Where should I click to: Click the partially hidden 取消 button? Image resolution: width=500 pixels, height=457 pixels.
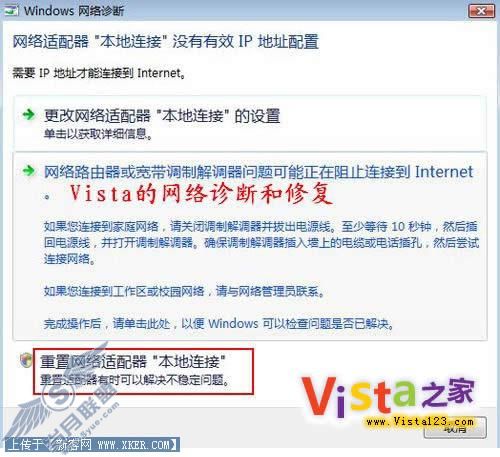pyautogui.click(x=455, y=428)
